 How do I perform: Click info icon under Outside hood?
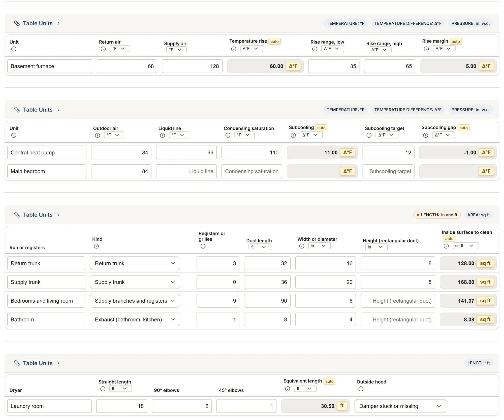point(361,389)
